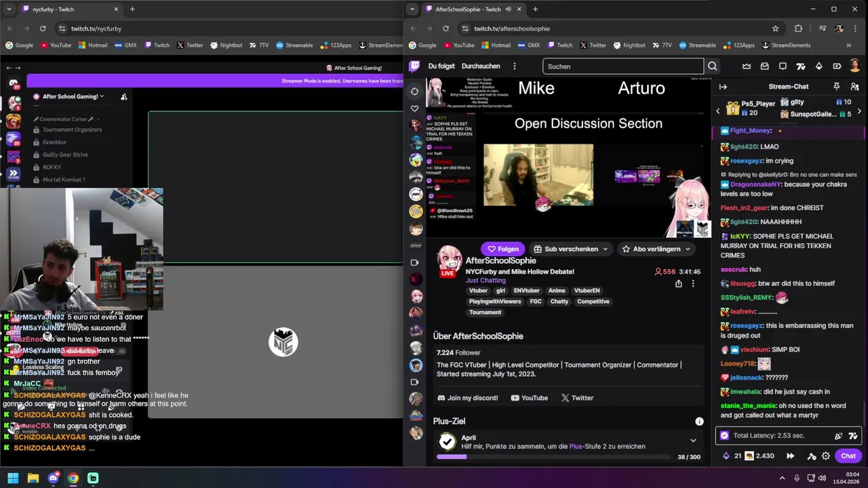Open the Sub verschenken dropdown
This screenshot has height=488, width=868.
(x=570, y=249)
